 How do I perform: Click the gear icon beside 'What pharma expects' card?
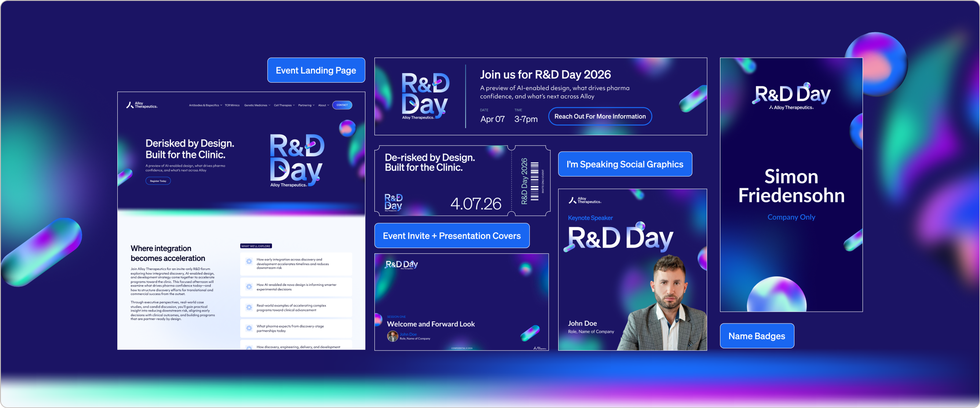(x=249, y=328)
